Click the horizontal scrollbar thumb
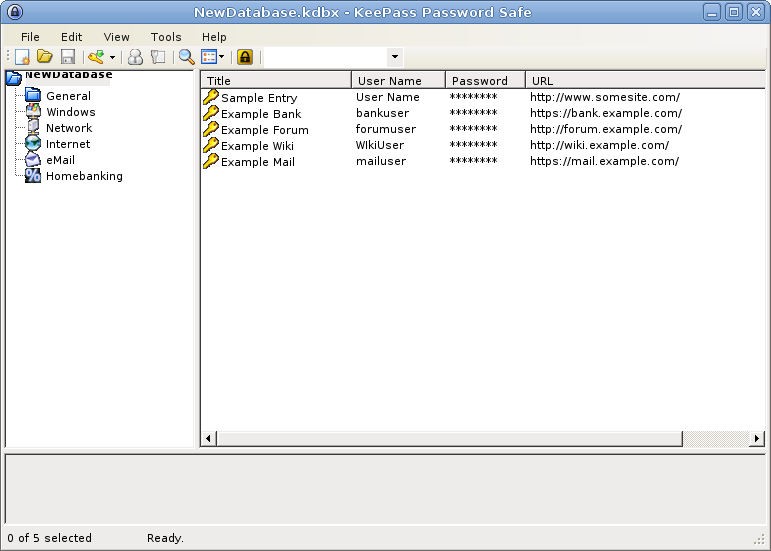This screenshot has height=551, width=771. point(449,438)
